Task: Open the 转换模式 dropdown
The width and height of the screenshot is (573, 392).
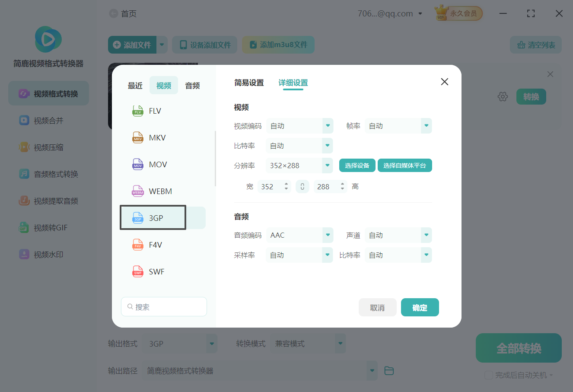Action: (x=308, y=343)
